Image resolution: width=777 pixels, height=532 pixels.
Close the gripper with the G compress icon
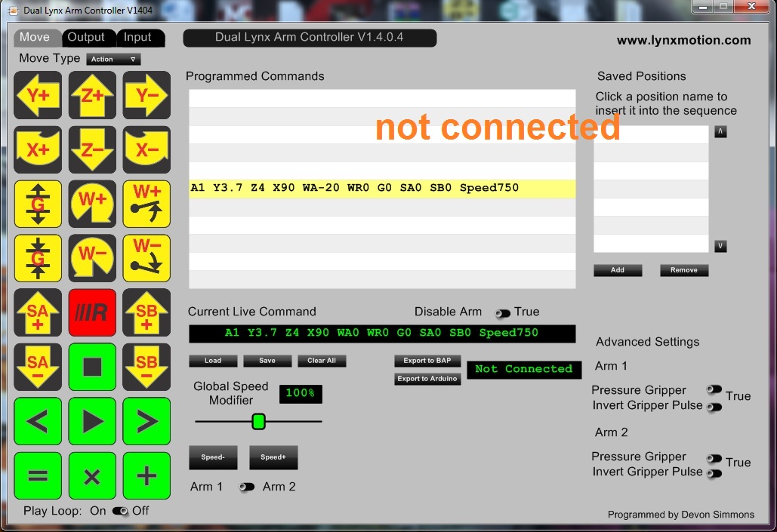click(39, 258)
